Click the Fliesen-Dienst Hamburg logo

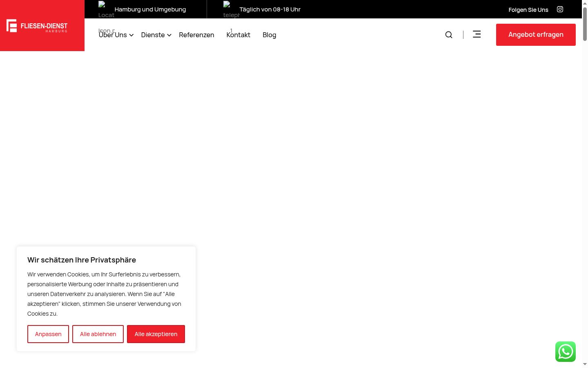click(37, 26)
